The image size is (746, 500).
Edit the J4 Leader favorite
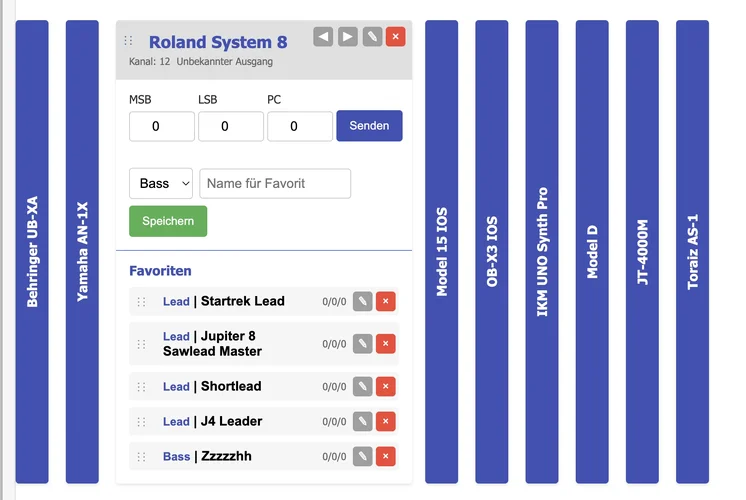tap(362, 422)
